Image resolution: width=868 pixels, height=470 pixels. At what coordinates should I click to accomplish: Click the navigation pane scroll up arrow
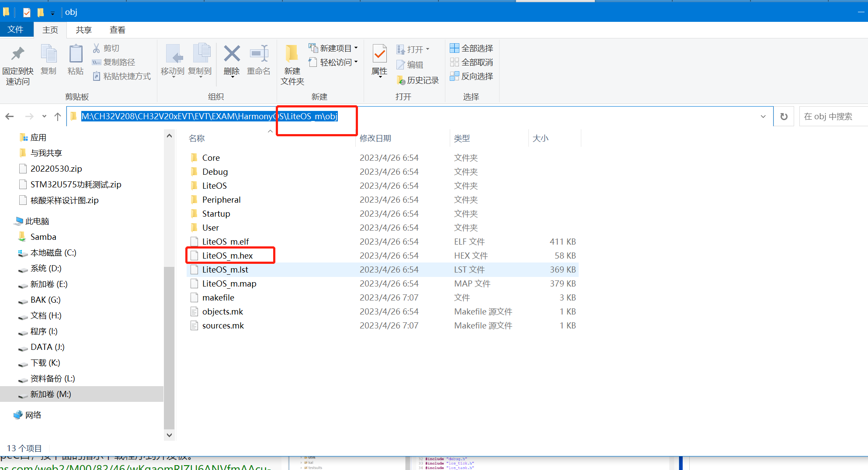[x=169, y=136]
